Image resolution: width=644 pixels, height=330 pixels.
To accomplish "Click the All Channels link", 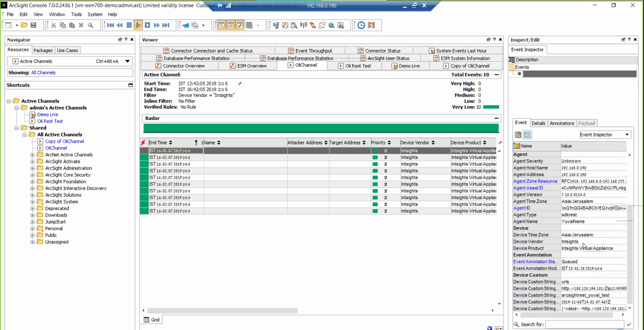I will pos(43,73).
